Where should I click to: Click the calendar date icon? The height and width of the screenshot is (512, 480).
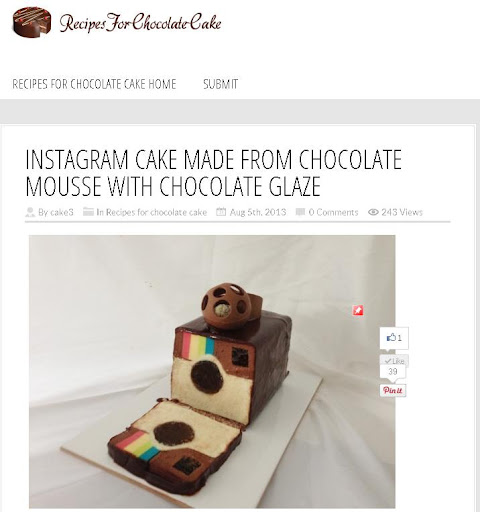(221, 212)
